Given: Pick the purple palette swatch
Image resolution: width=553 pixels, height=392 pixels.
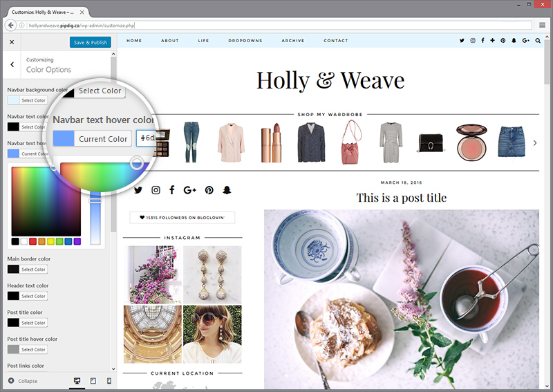Looking at the screenshot, I should (77, 241).
